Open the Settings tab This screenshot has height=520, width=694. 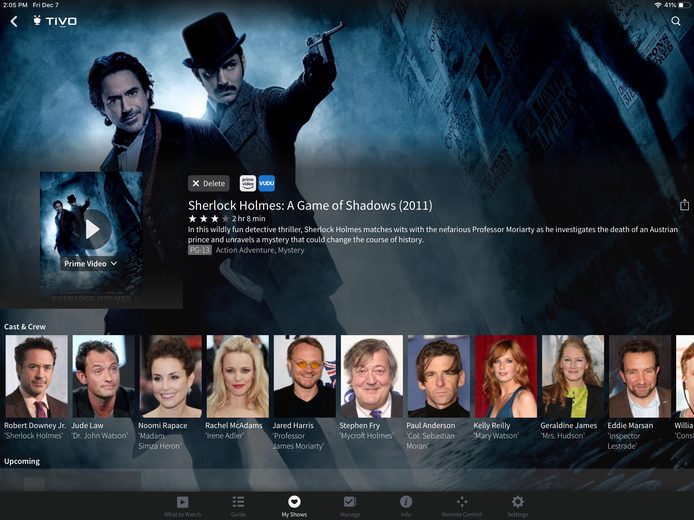pos(517,506)
